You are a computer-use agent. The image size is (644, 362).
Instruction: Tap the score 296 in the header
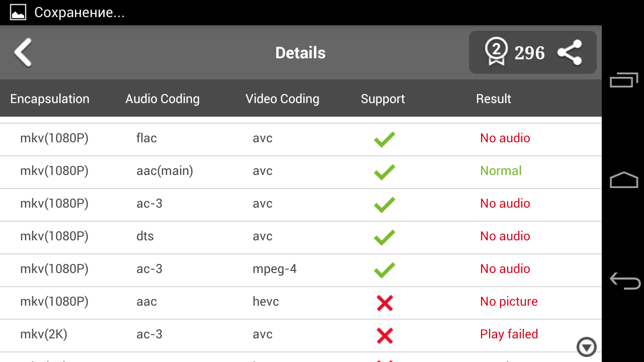pos(529,53)
